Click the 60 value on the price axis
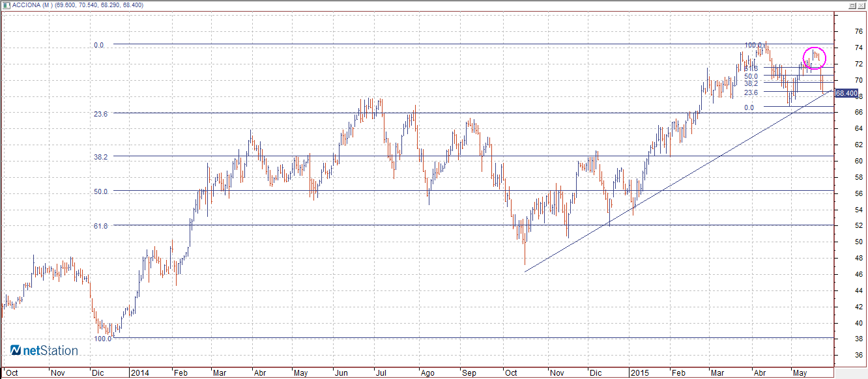This screenshot has height=379, width=868. (859, 161)
